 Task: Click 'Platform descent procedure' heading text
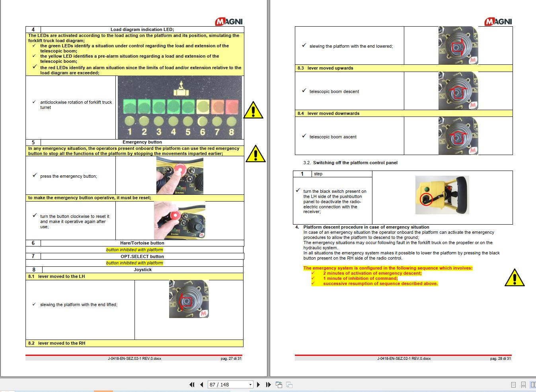(x=366, y=227)
